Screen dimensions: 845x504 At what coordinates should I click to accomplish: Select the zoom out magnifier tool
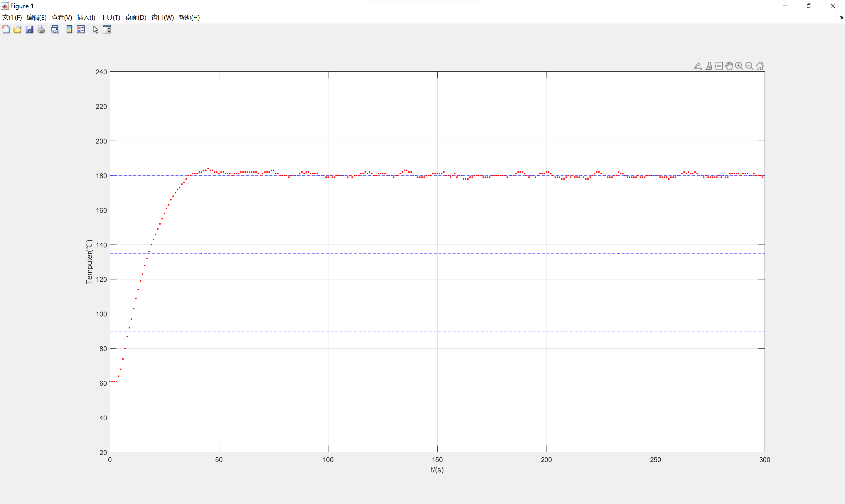[749, 66]
